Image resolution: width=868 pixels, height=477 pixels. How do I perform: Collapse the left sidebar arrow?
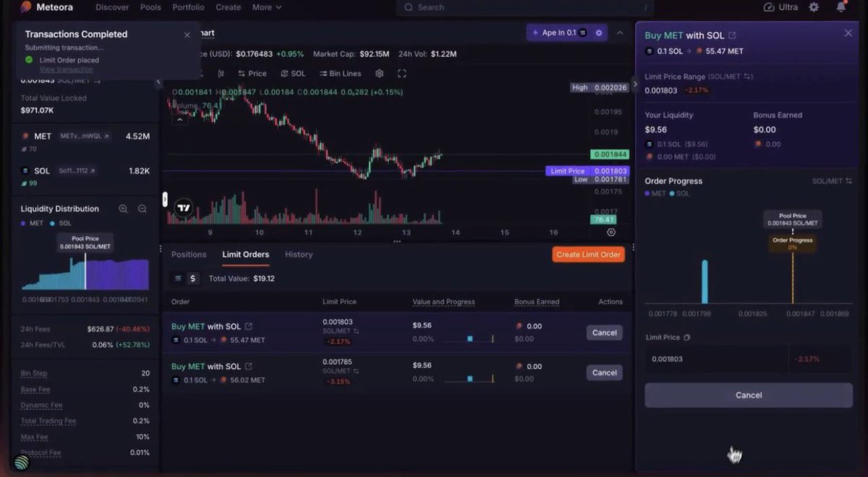[158, 82]
